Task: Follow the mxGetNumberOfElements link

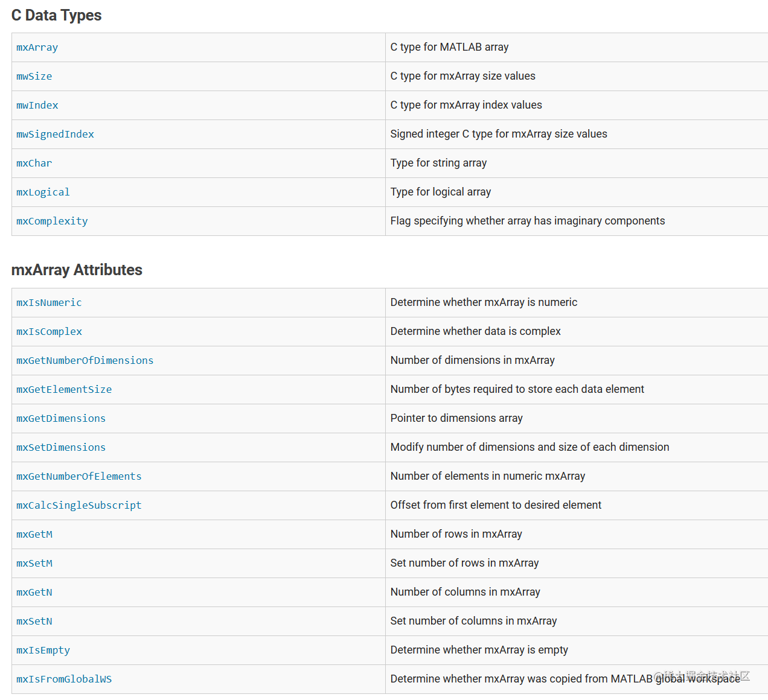Action: coord(78,477)
